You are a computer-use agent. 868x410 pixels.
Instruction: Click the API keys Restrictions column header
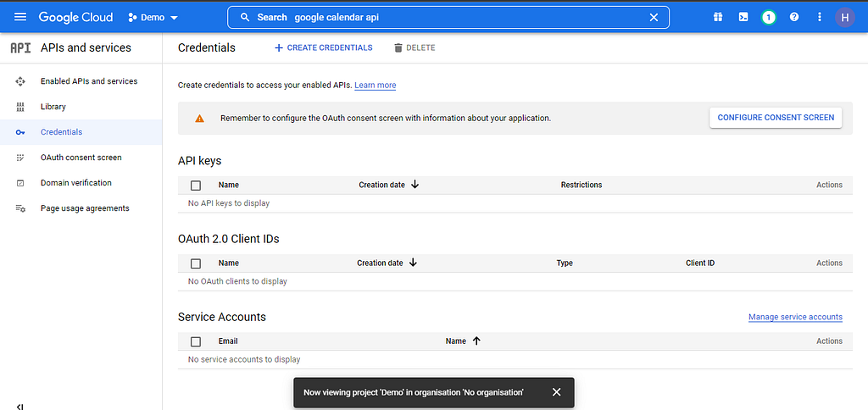(581, 185)
